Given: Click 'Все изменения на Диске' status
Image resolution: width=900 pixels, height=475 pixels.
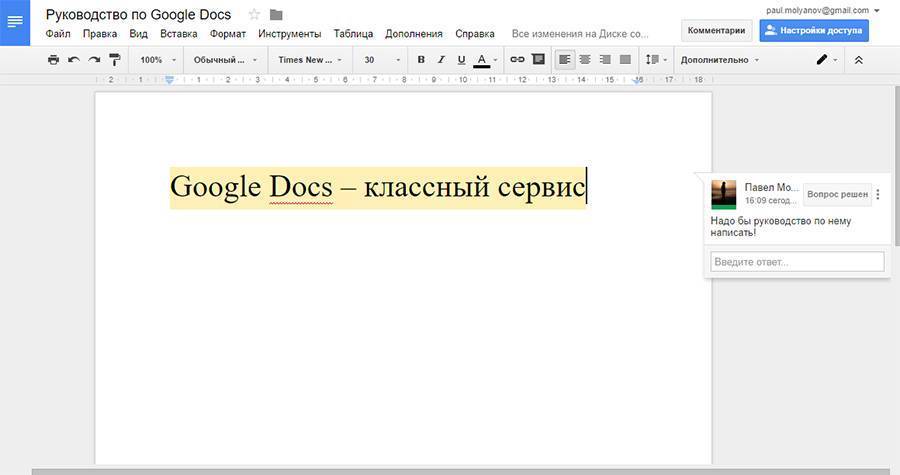Looking at the screenshot, I should [x=580, y=34].
